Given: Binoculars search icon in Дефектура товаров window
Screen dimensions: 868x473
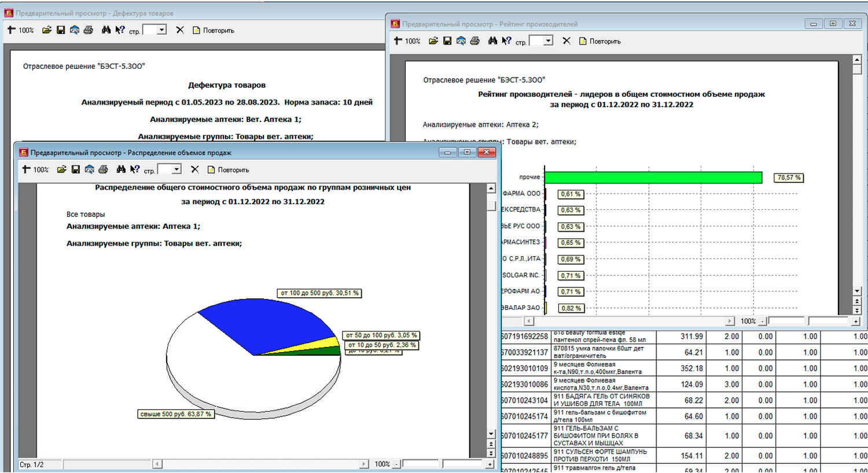Looking at the screenshot, I should pos(106,30).
